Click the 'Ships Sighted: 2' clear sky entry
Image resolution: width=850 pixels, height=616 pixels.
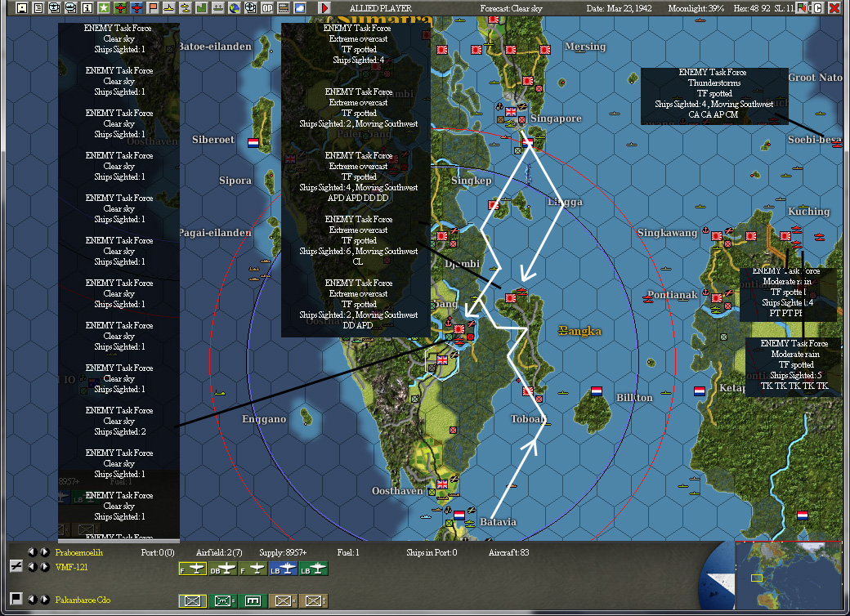coord(120,431)
